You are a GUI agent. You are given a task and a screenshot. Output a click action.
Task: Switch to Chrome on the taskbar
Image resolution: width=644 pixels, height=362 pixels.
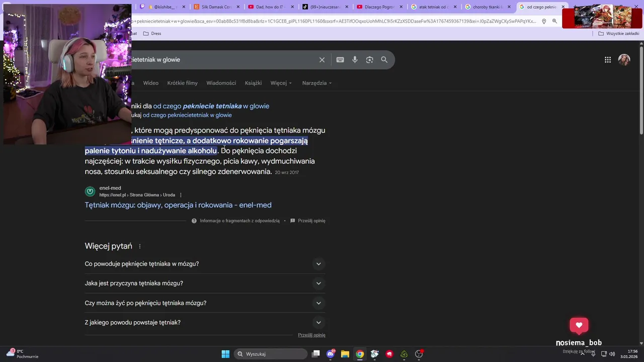tap(360, 354)
